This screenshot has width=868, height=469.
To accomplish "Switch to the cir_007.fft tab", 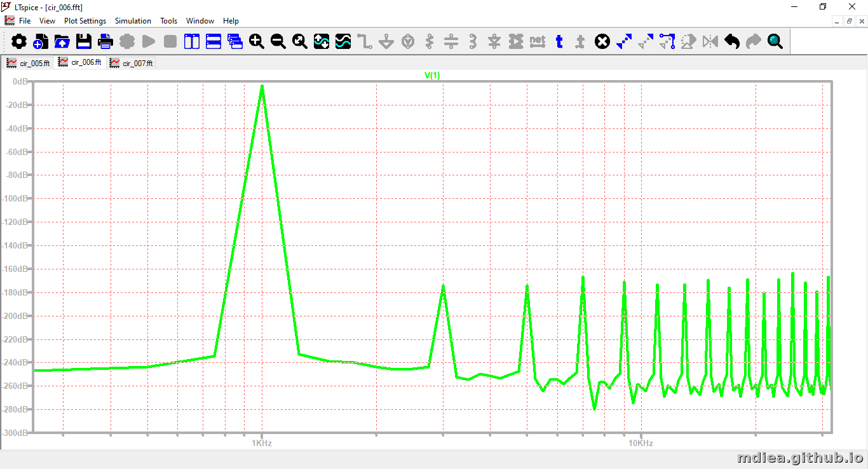I will click(x=131, y=63).
